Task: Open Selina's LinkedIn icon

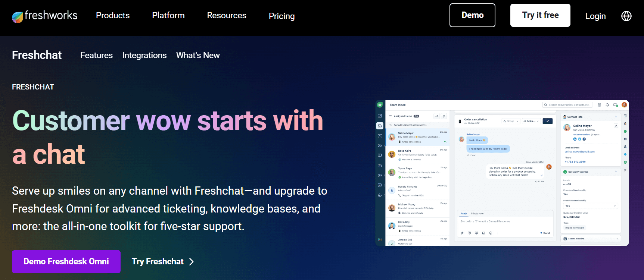Action: point(575,139)
